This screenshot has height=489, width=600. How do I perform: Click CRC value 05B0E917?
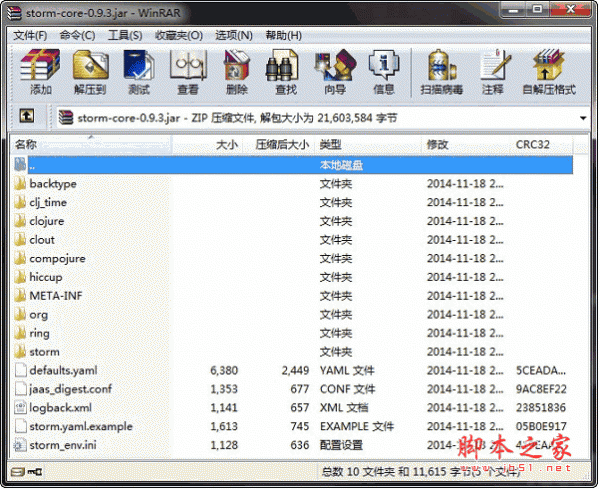point(541,426)
